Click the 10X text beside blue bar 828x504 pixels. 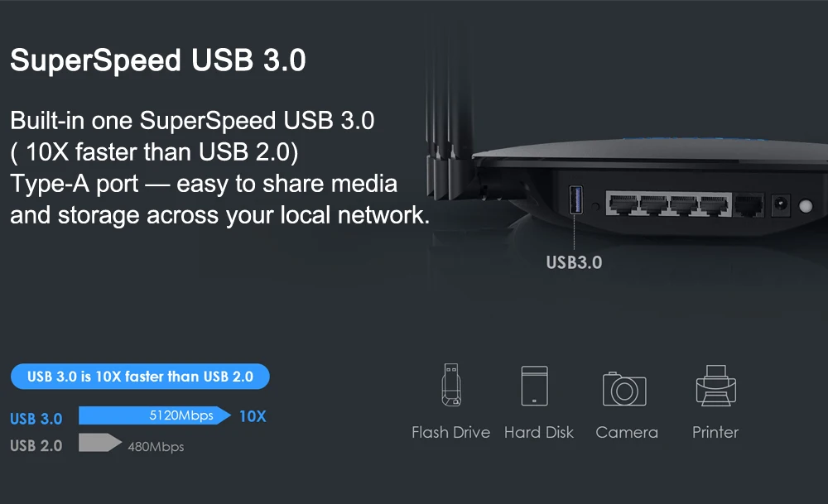point(253,416)
